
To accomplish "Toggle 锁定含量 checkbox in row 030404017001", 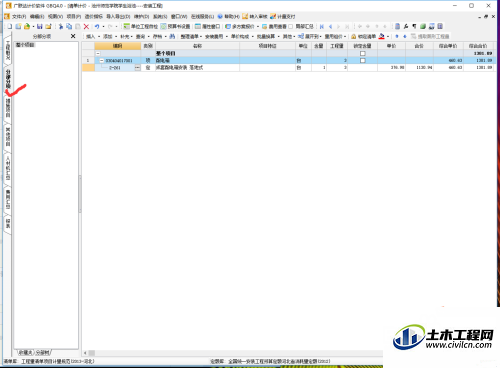I will (x=363, y=60).
